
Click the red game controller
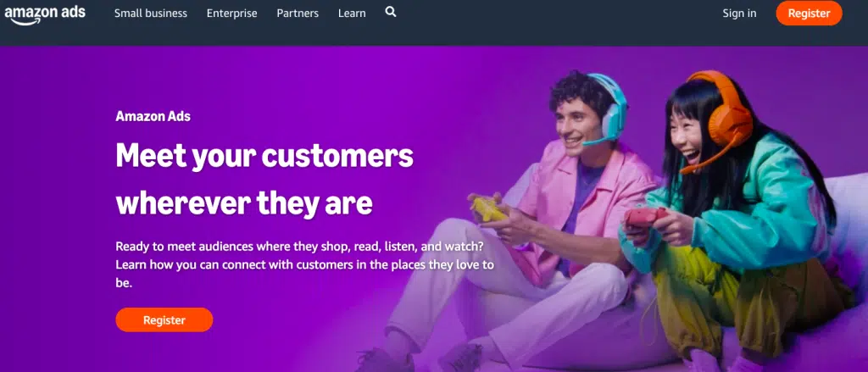645,217
